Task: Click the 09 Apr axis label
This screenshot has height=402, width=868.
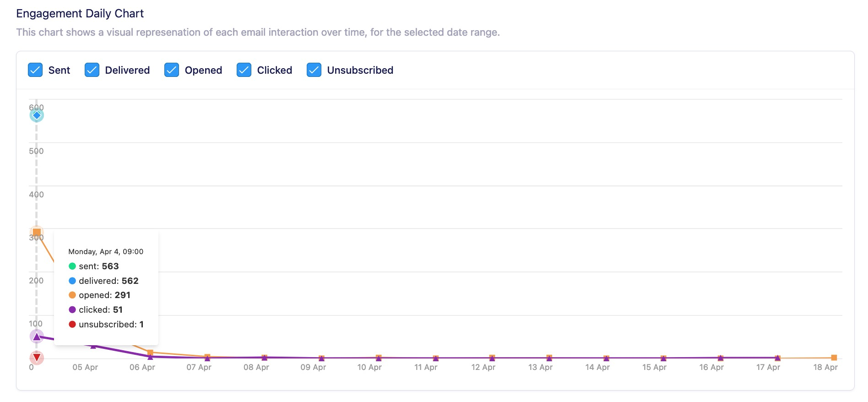Action: pos(313,367)
